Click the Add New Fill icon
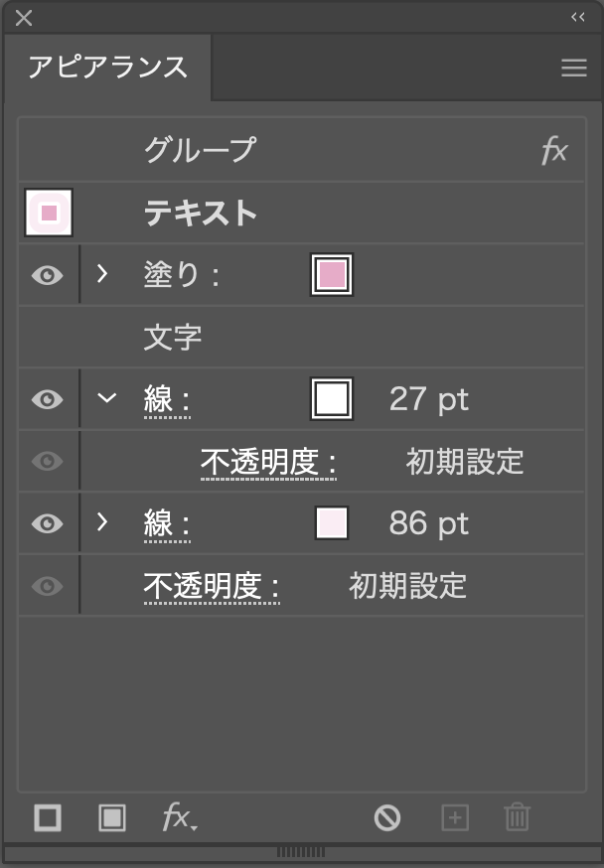Image resolution: width=604 pixels, height=868 pixels. tap(112, 817)
